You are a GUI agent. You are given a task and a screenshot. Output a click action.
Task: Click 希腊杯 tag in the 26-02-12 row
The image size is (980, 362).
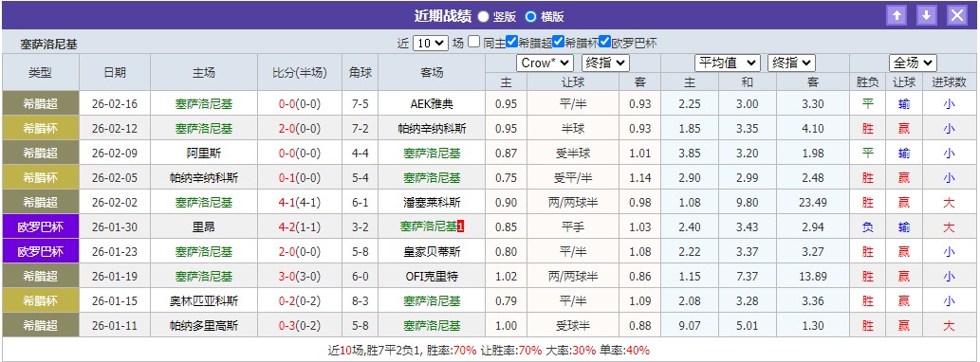pyautogui.click(x=41, y=129)
